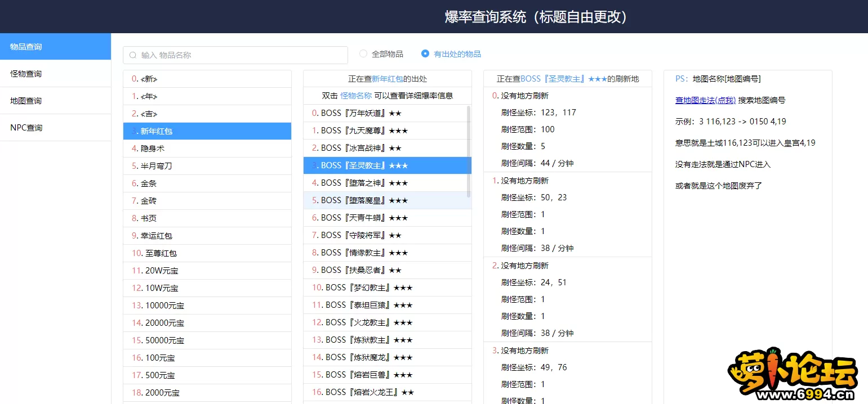
Task: Select monster BOSS『炼狱教主』★★★
Action: [x=388, y=340]
